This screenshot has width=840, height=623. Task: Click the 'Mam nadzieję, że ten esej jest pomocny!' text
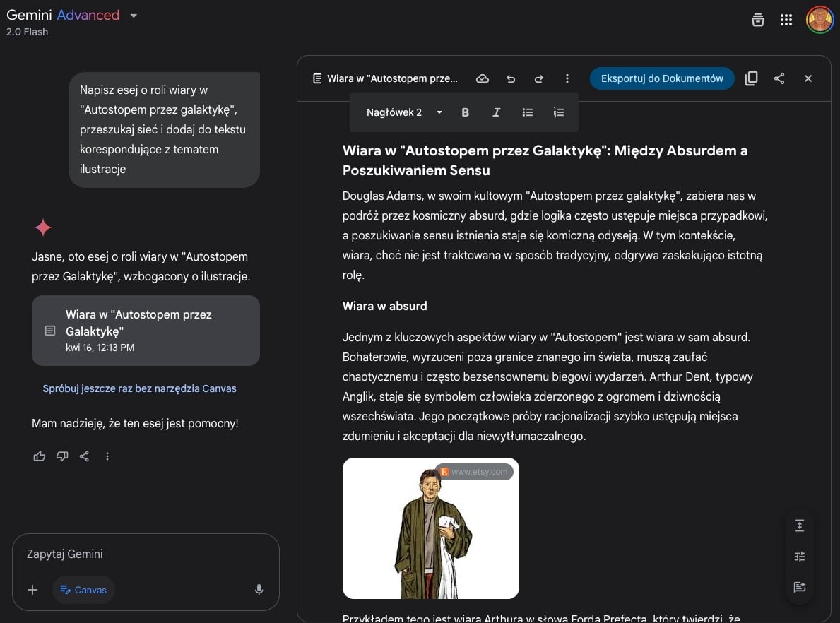(x=135, y=424)
